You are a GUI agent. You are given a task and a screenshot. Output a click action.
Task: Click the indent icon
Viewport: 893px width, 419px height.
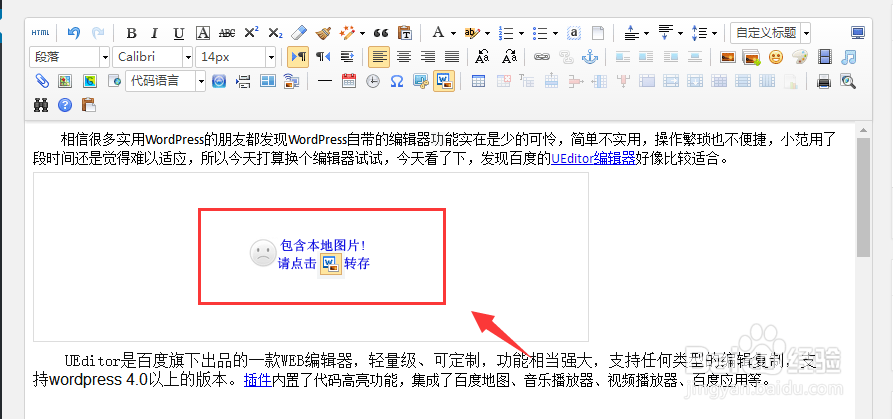tap(347, 57)
